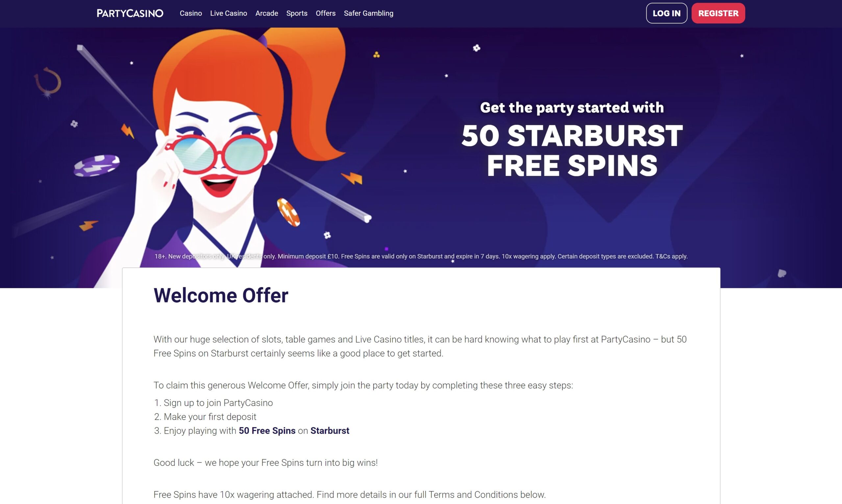Click the red REGISTER button

click(x=718, y=13)
